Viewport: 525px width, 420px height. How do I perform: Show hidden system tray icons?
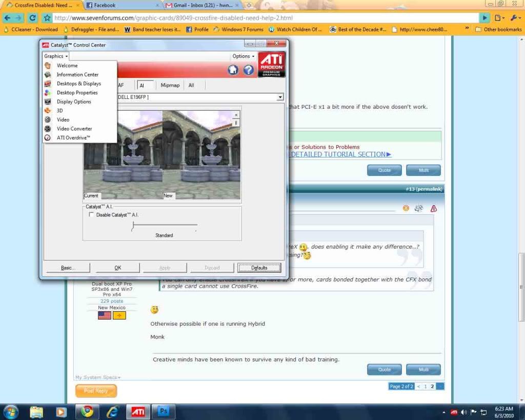point(444,412)
